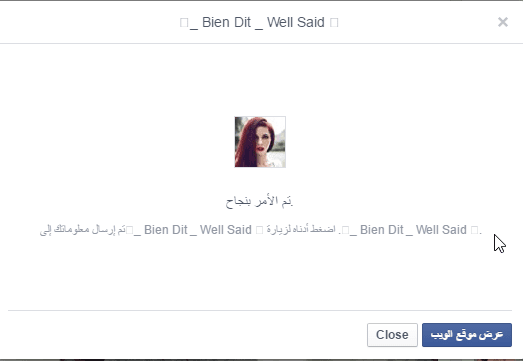Click the square glyph left of the title
Screen dimensions: 523x361
184,23
